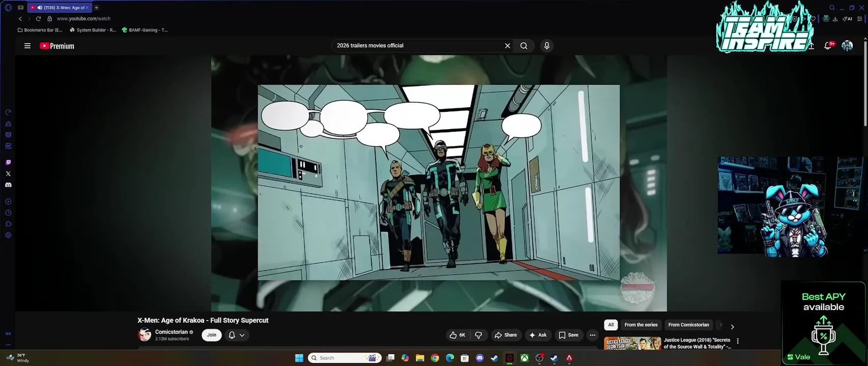Open YouTube notifications bell

(x=828, y=46)
